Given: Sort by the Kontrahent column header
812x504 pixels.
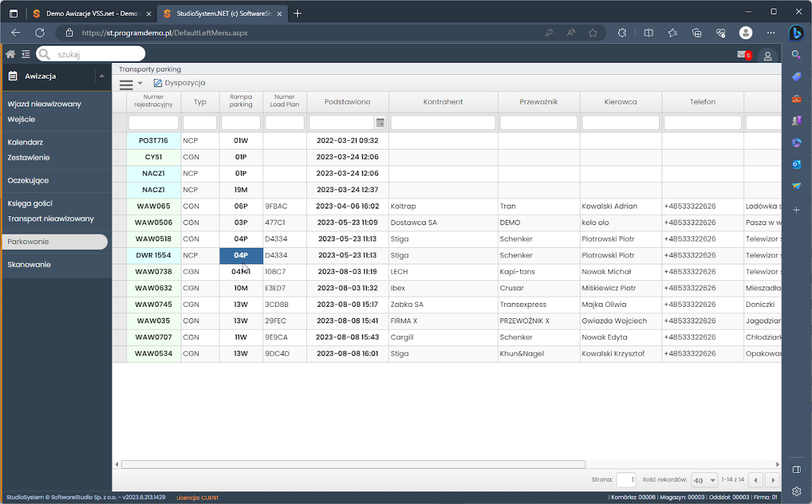Looking at the screenshot, I should pos(443,101).
